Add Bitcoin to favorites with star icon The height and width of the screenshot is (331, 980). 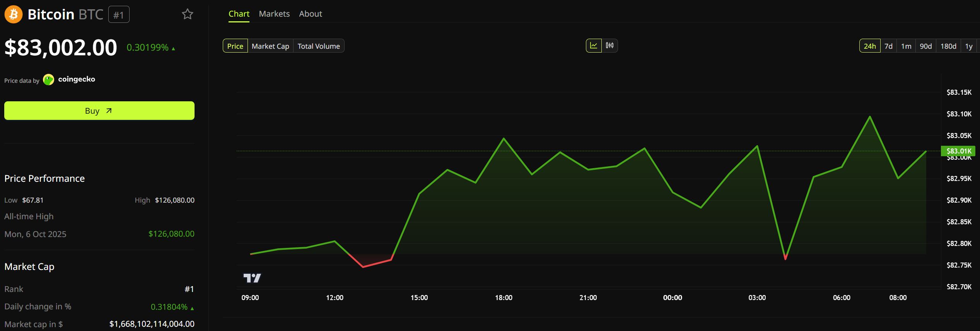pos(188,14)
